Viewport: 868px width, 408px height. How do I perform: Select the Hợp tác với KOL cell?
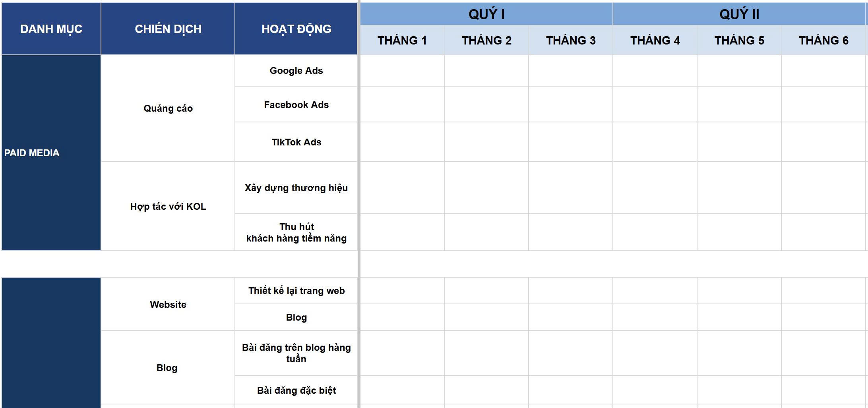click(x=168, y=206)
